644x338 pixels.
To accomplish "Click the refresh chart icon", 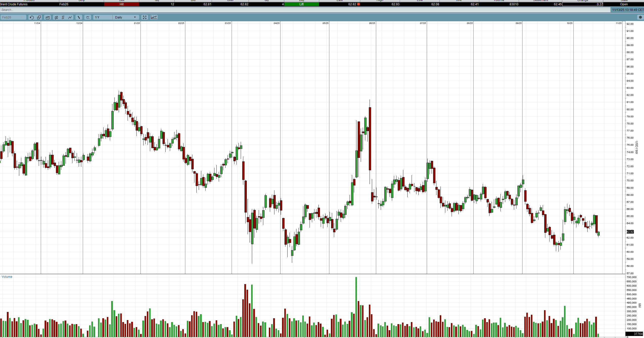I will coord(32,17).
